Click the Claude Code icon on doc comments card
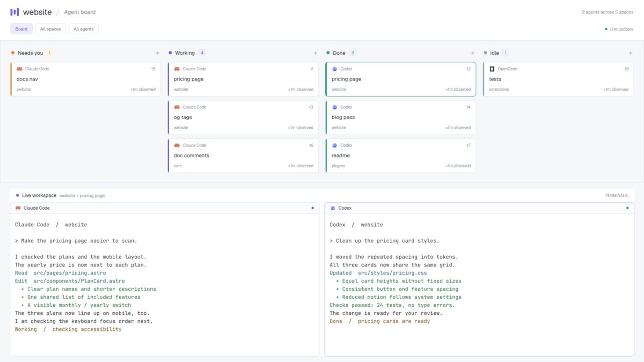 177,145
